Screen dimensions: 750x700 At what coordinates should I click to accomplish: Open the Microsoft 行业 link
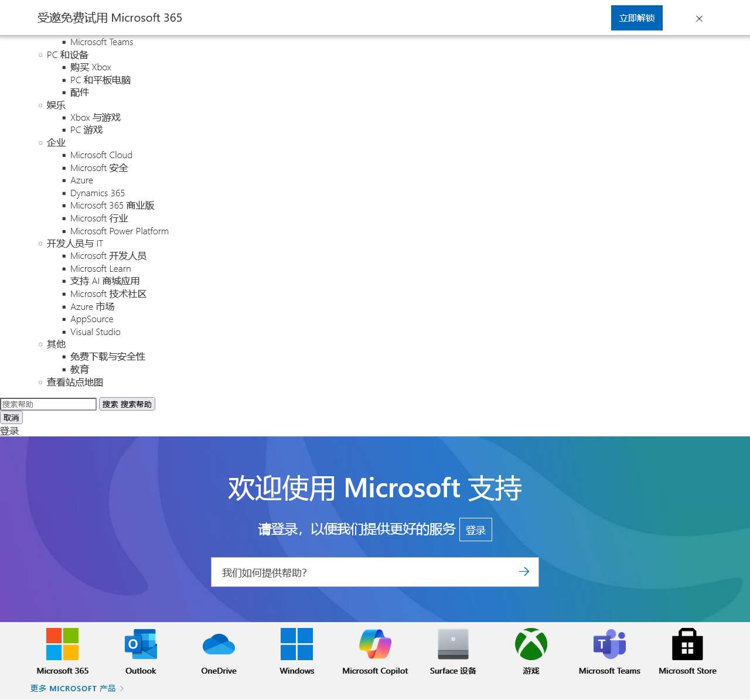tap(99, 218)
